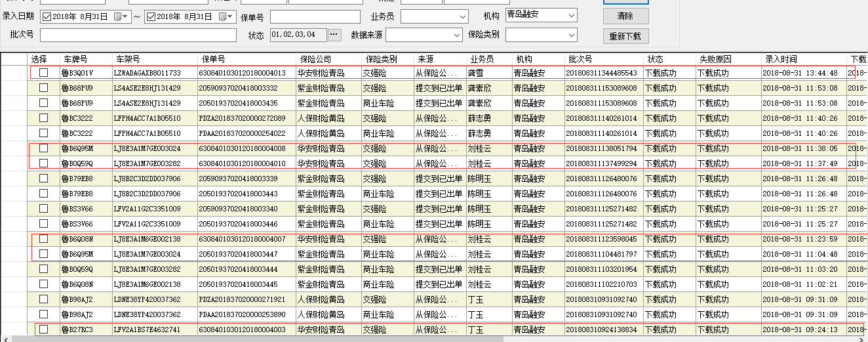
Task: Focus the 保单号 input field
Action: point(315,16)
